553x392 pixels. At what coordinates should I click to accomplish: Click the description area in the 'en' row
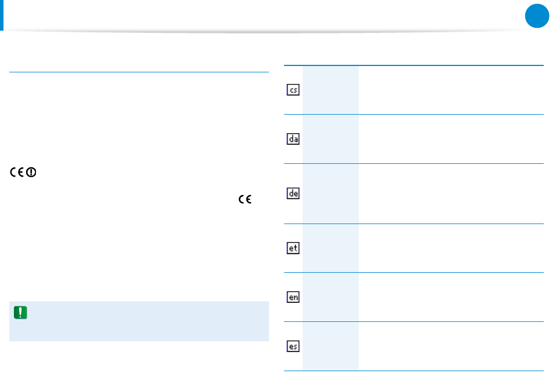pyautogui.click(x=451, y=297)
